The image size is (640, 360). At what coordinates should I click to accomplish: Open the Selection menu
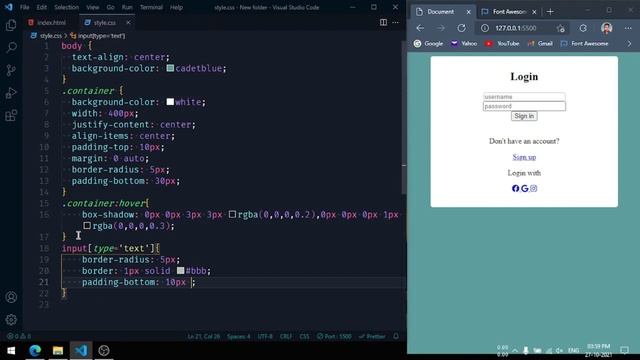(x=67, y=7)
